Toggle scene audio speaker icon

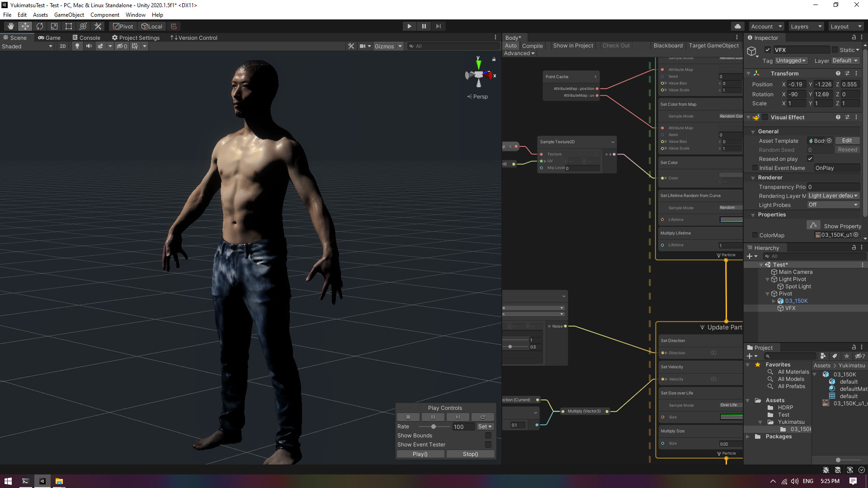point(89,46)
